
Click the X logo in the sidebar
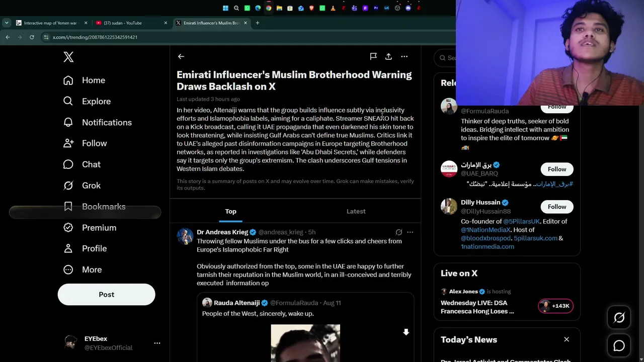pyautogui.click(x=68, y=57)
